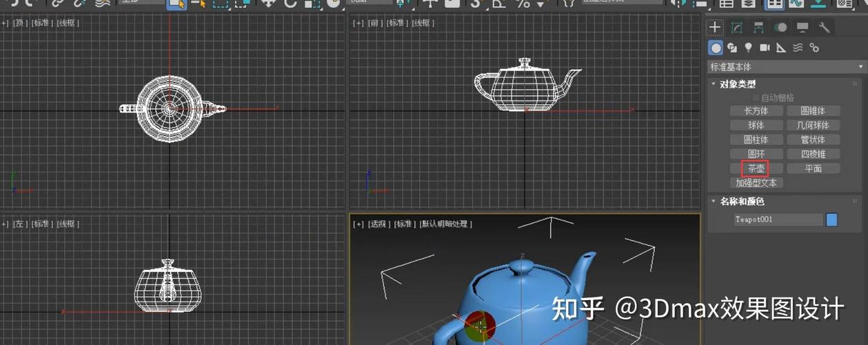Open the [默认明暗处理] shading menu
The height and width of the screenshot is (345, 868).
pos(445,224)
